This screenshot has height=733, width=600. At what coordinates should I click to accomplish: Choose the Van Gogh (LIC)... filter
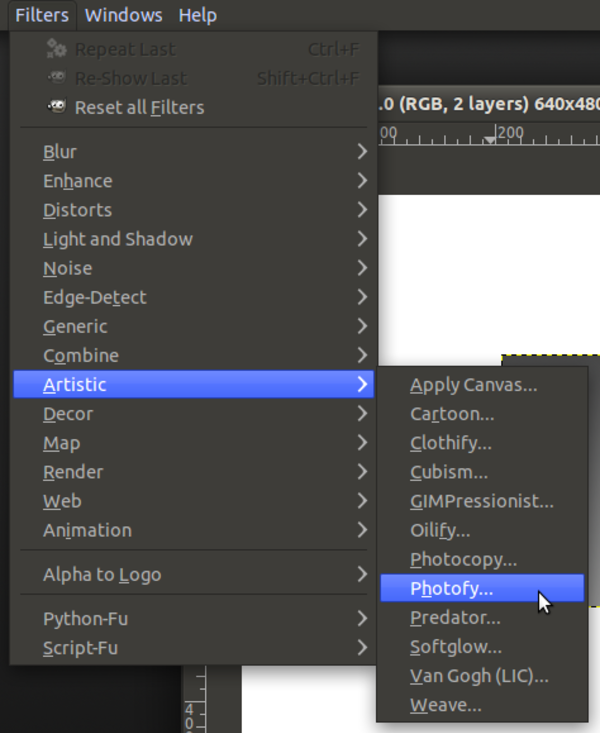(x=482, y=676)
